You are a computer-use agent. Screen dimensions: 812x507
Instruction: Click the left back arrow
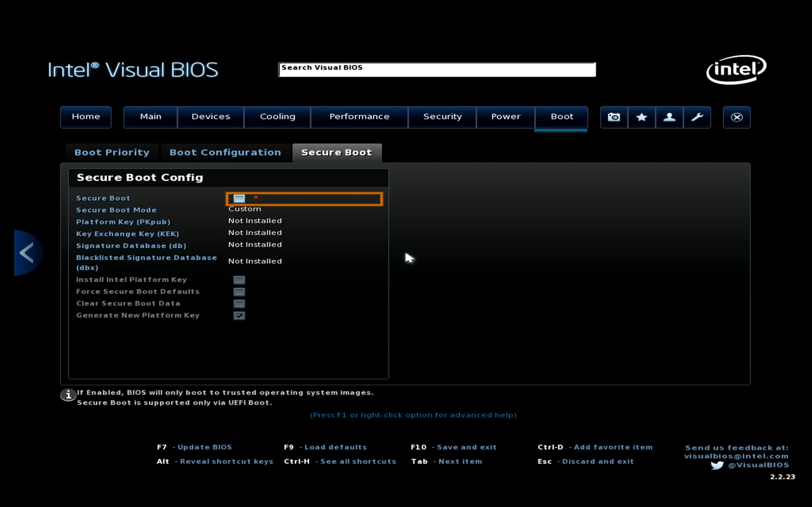27,252
